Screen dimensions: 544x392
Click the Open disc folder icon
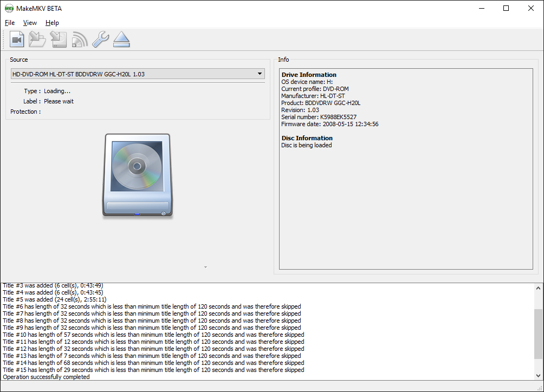tap(37, 40)
